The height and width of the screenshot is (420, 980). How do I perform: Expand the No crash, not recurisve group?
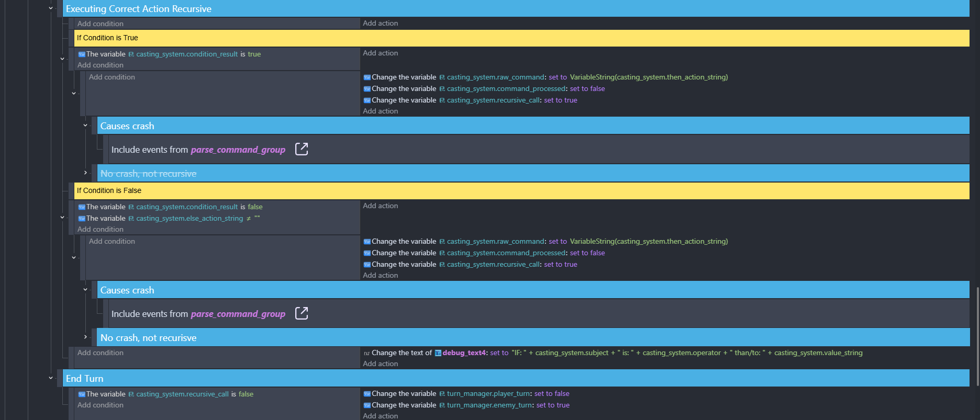pos(85,337)
